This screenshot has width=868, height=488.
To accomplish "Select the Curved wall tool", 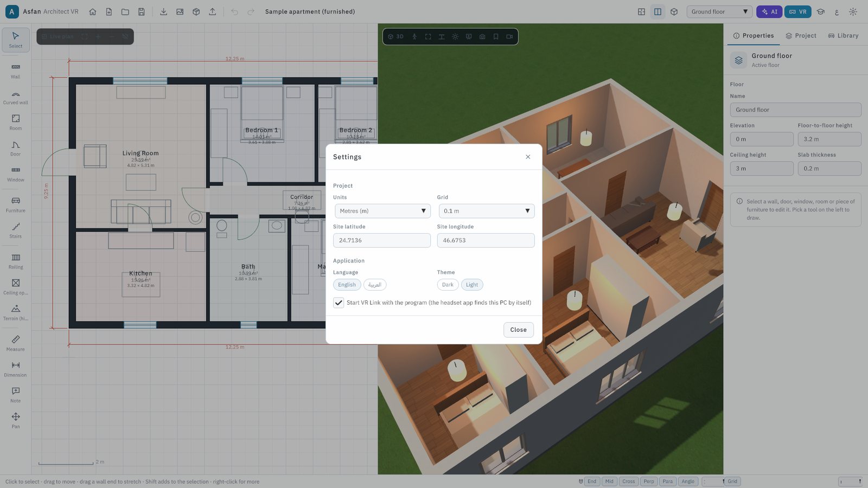I will (x=16, y=97).
